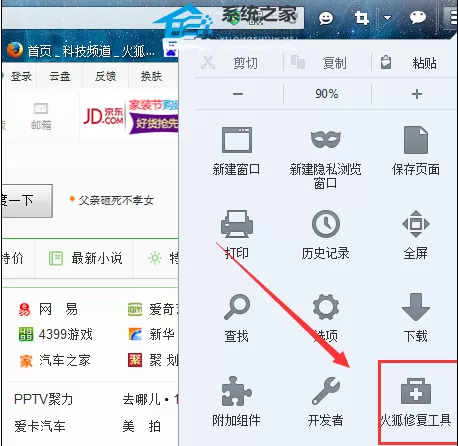This screenshot has width=458, height=446.
Task: Open 新建隐私浏览窗口 mask icon
Action: click(326, 139)
